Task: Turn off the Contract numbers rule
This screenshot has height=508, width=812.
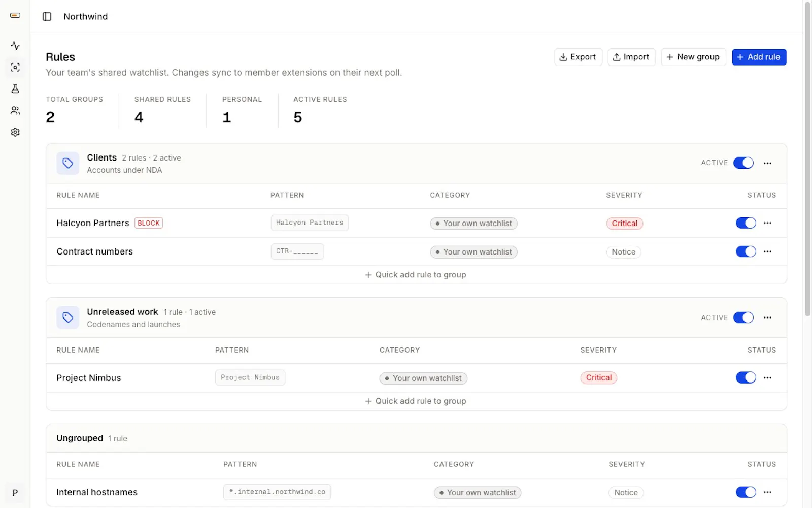Action: pyautogui.click(x=746, y=251)
